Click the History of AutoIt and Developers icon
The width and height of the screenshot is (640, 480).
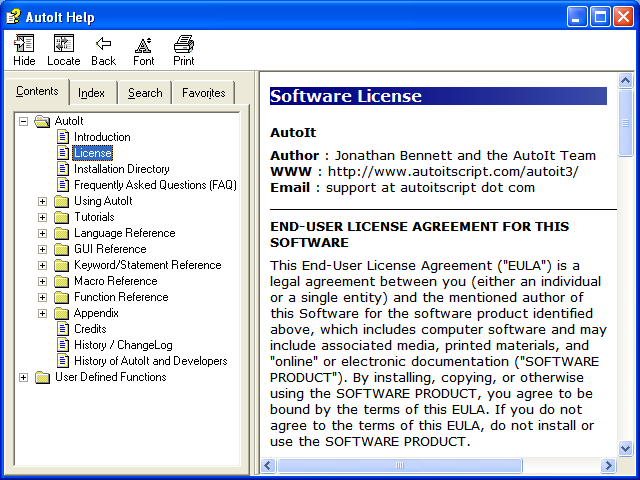(62, 361)
